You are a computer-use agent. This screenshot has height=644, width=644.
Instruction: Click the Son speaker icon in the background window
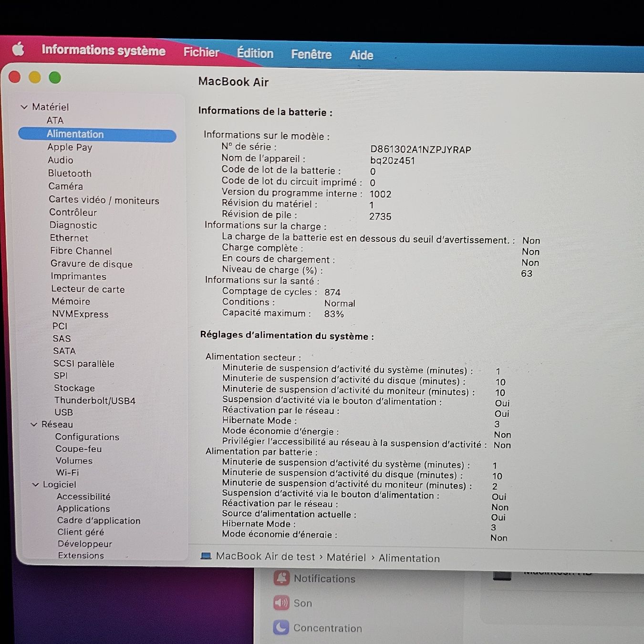pos(281,603)
